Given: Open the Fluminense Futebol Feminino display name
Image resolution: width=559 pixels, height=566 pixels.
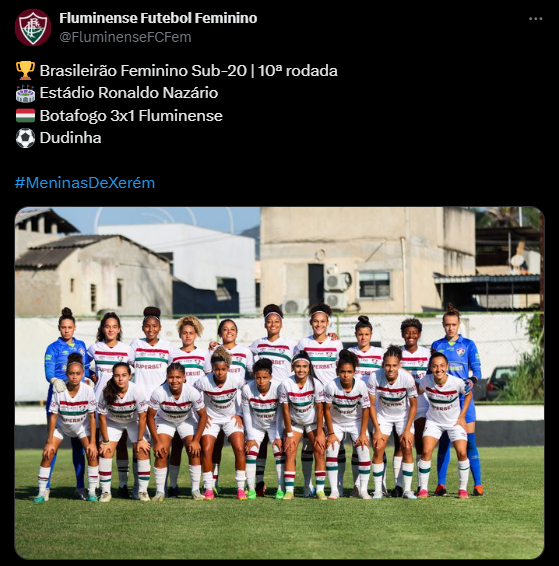Looking at the screenshot, I should tap(158, 18).
